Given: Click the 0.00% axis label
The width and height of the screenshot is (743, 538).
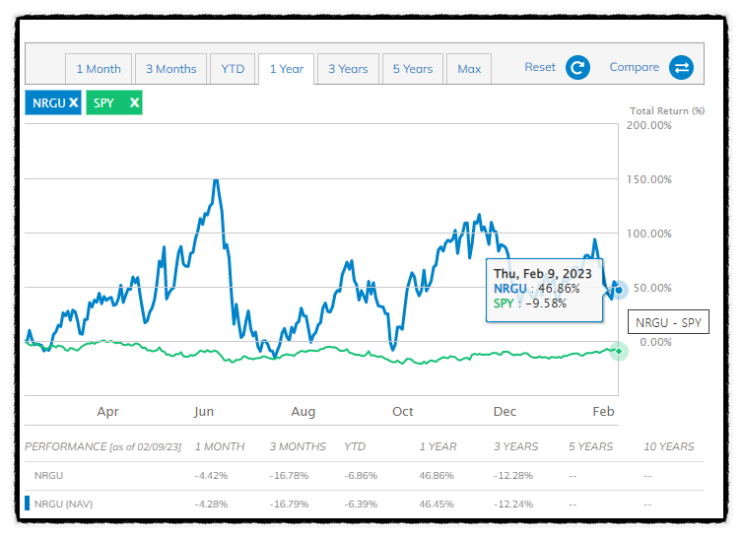Looking at the screenshot, I should click(655, 342).
